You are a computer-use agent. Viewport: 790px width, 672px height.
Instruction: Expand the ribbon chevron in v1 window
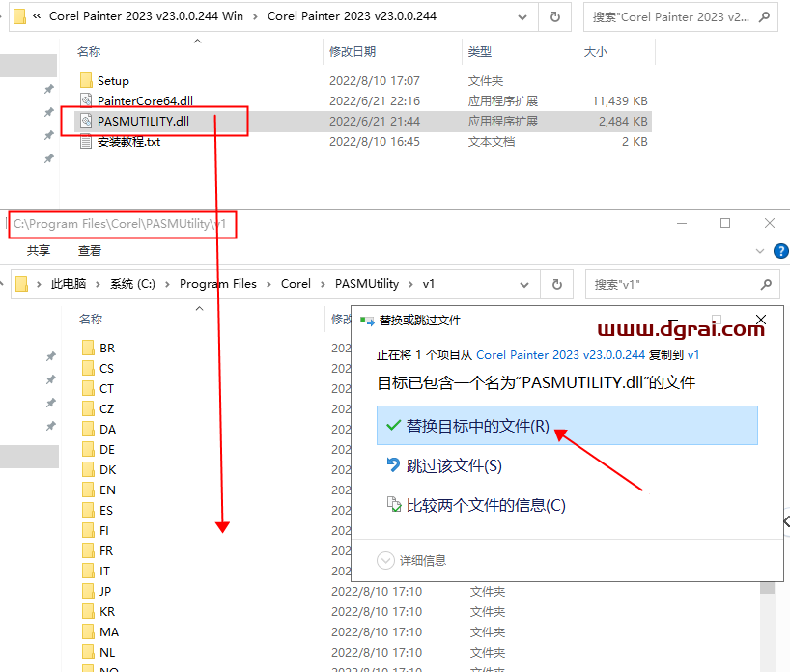pos(760,251)
